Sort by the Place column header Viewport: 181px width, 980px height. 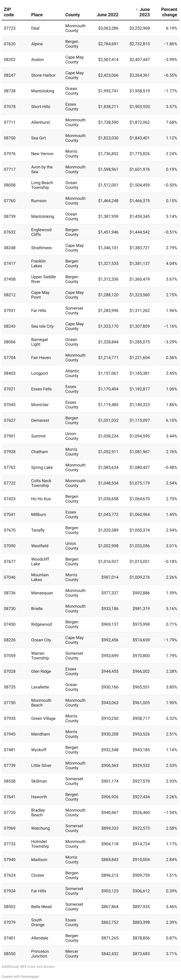coord(37,15)
